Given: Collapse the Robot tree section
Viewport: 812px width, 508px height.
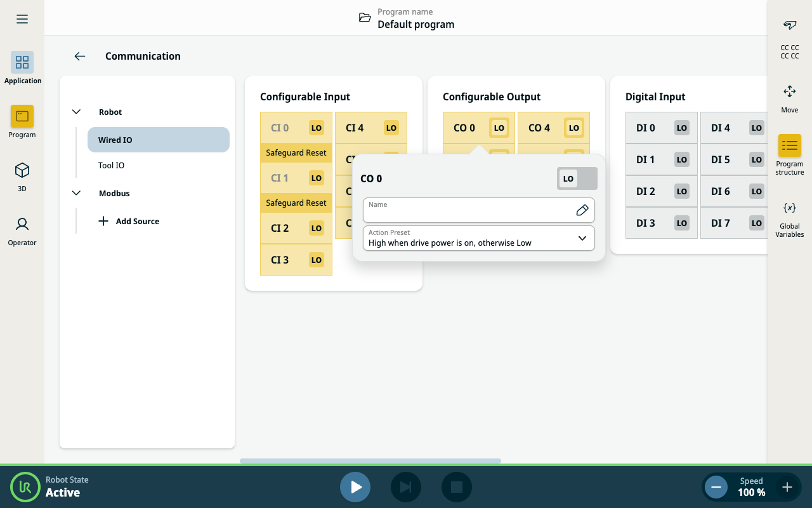Looking at the screenshot, I should [x=77, y=112].
